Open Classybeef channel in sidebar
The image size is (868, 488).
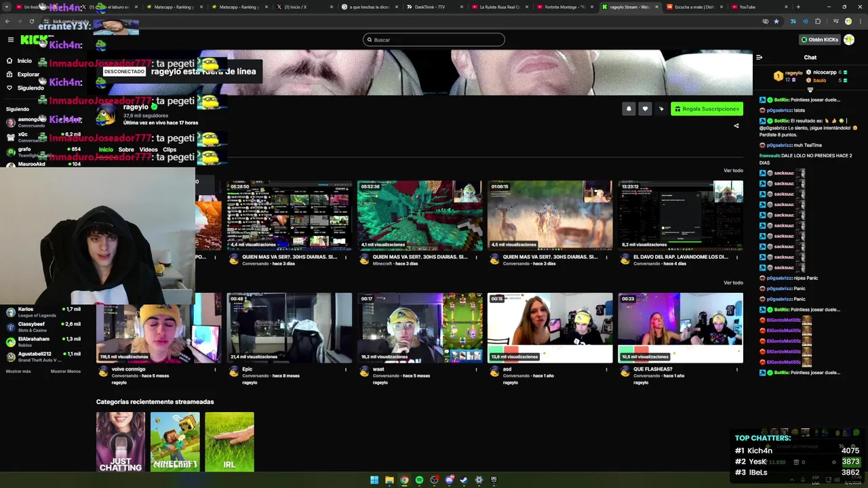(x=44, y=327)
